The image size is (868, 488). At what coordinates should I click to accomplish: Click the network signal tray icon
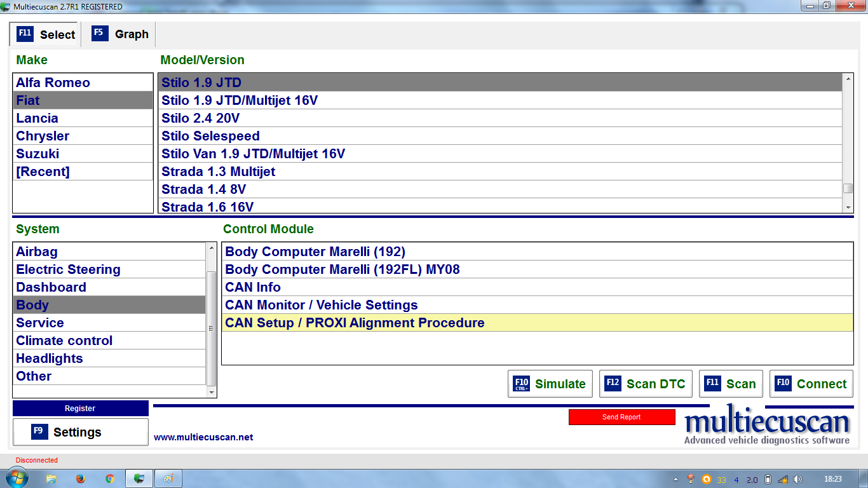coord(783,479)
